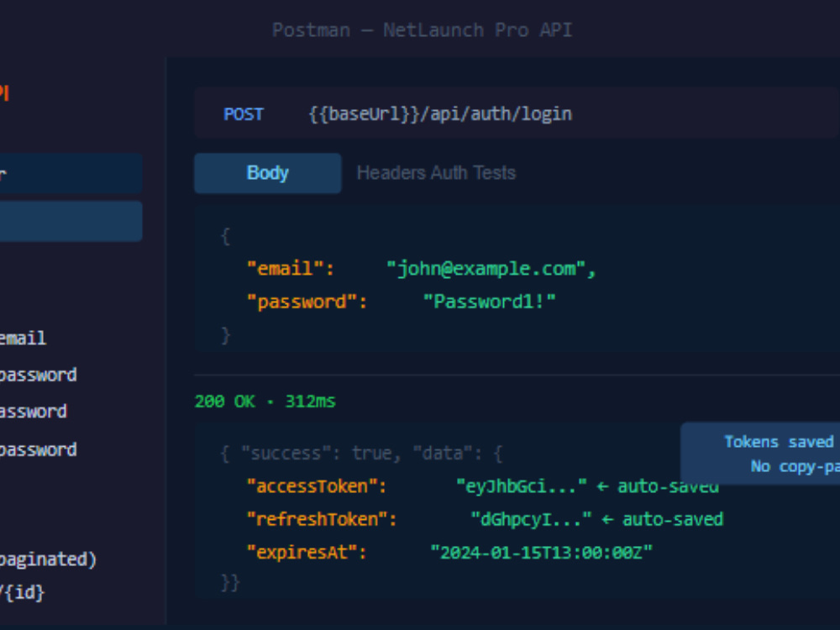Viewport: 840px width, 630px height.
Task: Click the "2024-01-15T13:00:00Z" expiry value
Action: 542,553
